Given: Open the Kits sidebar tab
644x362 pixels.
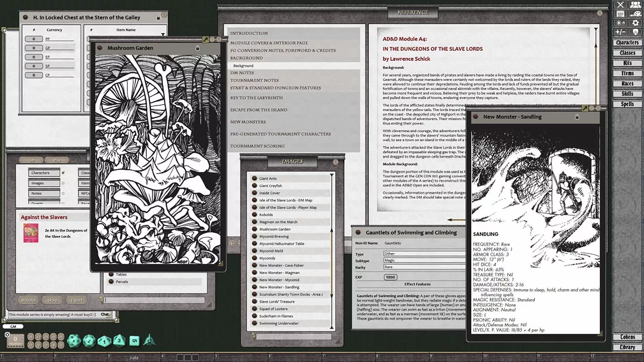Looking at the screenshot, I should pyautogui.click(x=627, y=63).
